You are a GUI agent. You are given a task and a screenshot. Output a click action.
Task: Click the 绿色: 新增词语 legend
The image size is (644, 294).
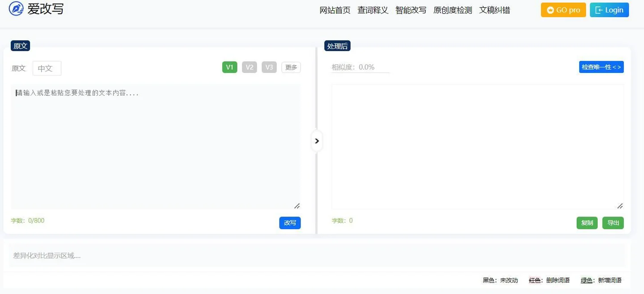coord(601,280)
